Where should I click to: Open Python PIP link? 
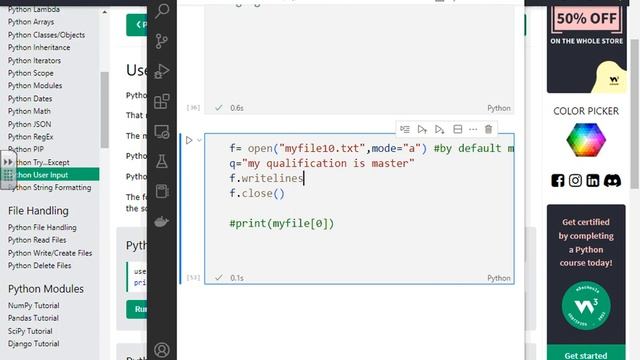(26, 149)
